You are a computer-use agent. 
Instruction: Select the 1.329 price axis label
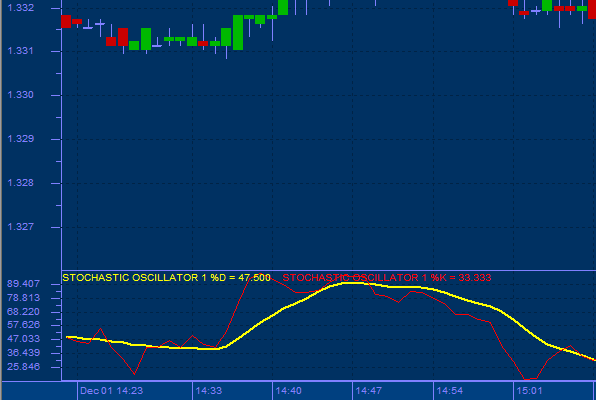click(21, 139)
